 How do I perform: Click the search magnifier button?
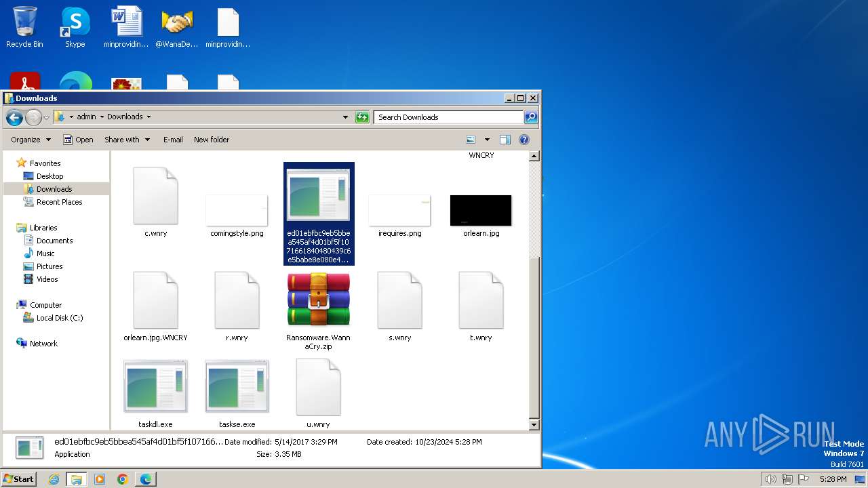point(531,117)
